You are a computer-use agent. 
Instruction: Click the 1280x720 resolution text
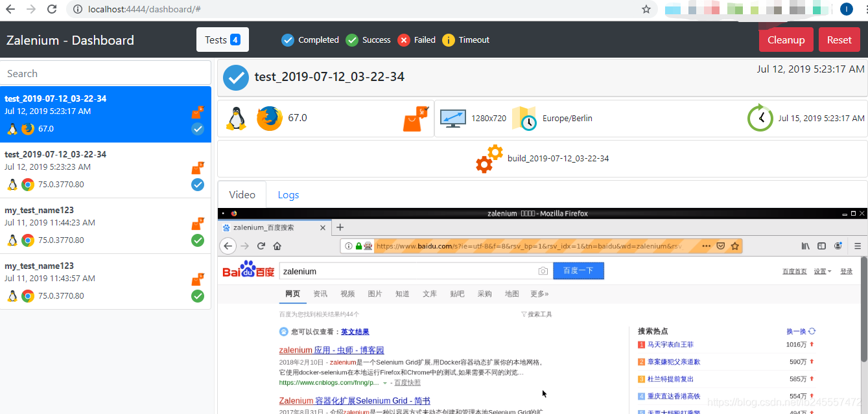coord(489,119)
